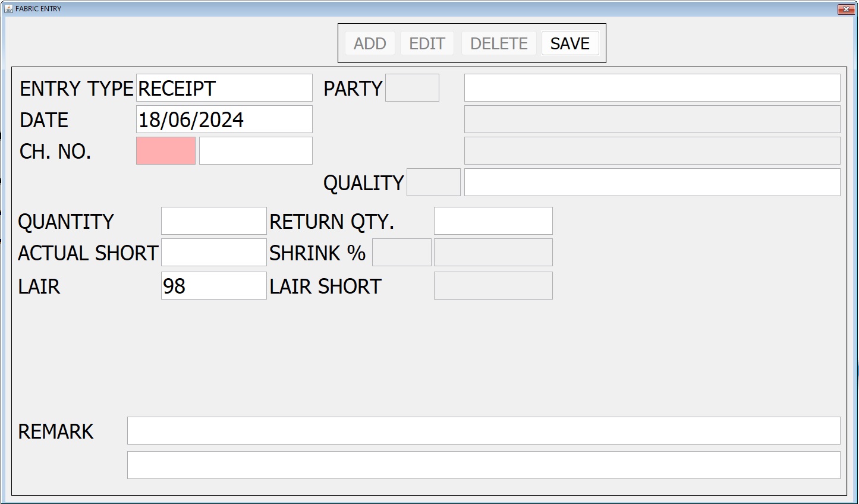Click the Java icon in title bar
Screen dimensions: 859x504
coord(8,9)
